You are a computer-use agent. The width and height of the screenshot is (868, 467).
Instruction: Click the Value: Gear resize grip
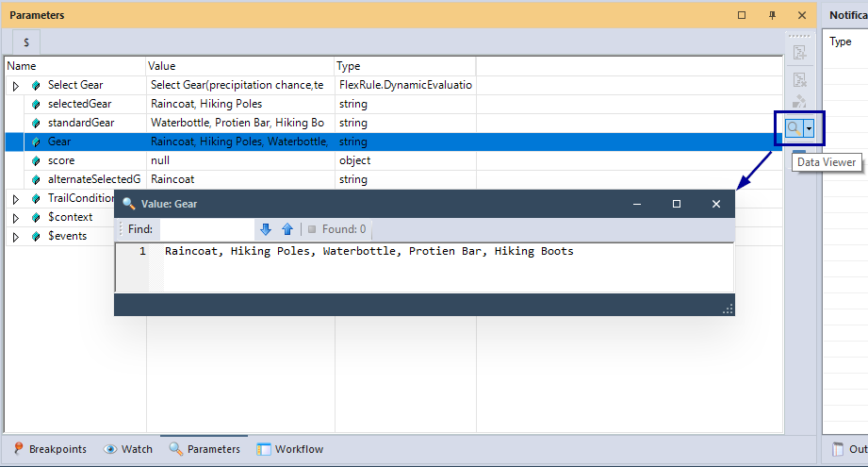pyautogui.click(x=728, y=309)
